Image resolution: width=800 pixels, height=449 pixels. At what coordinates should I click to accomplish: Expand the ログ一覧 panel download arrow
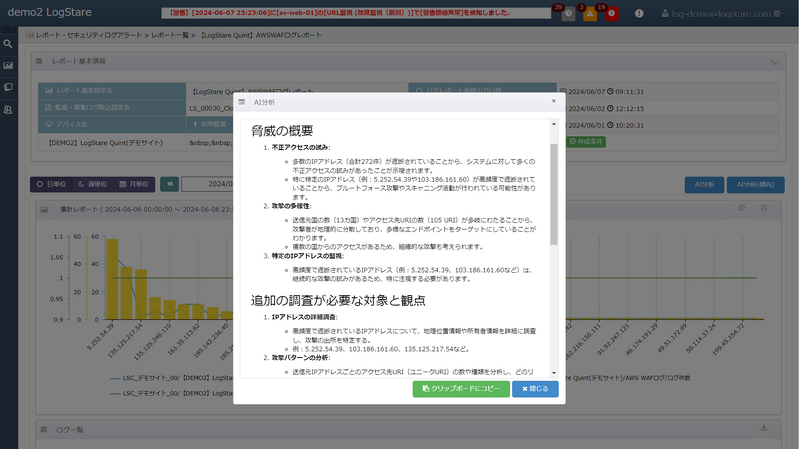[764, 428]
